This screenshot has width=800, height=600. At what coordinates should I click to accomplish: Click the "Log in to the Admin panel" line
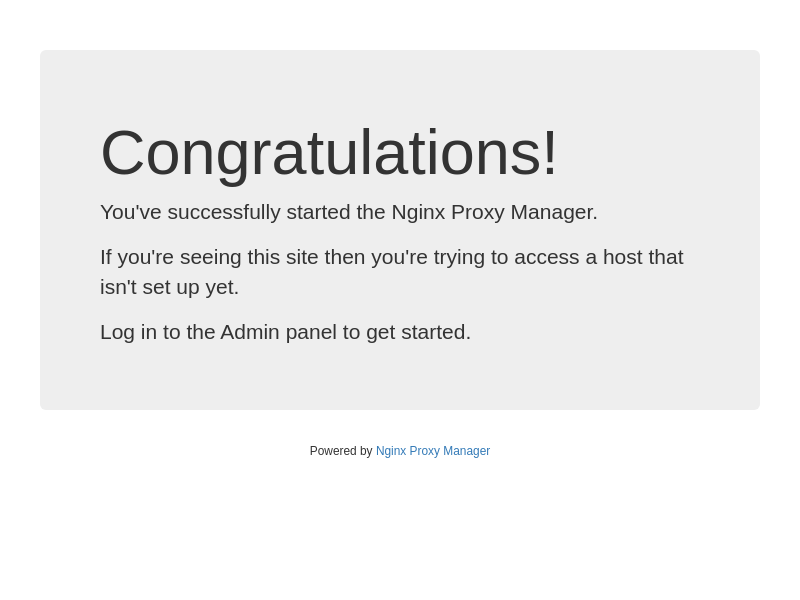tap(285, 332)
